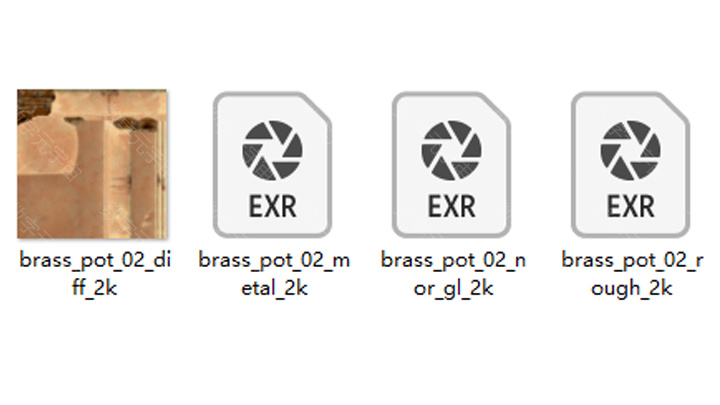Click the EXR text on the nor_gl file icon
Viewport: 720px width, 405px height.
point(451,206)
